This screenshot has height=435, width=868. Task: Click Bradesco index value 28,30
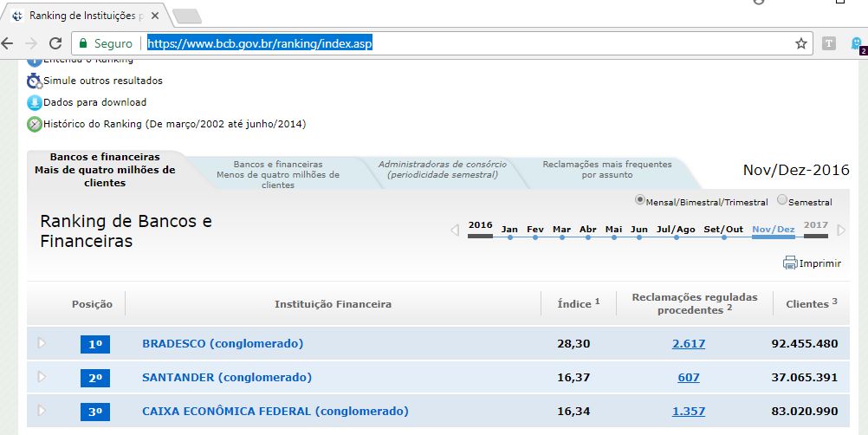(x=573, y=344)
